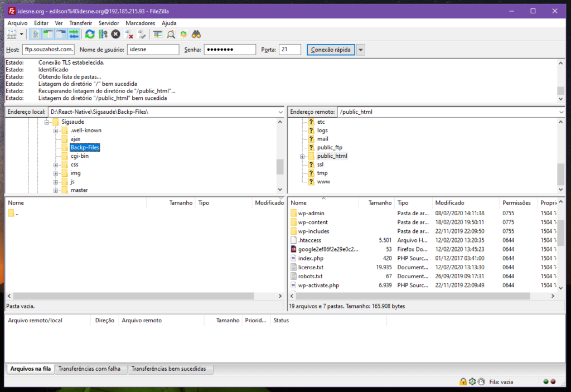
Task: Expand the css folder node
Action: point(56,164)
